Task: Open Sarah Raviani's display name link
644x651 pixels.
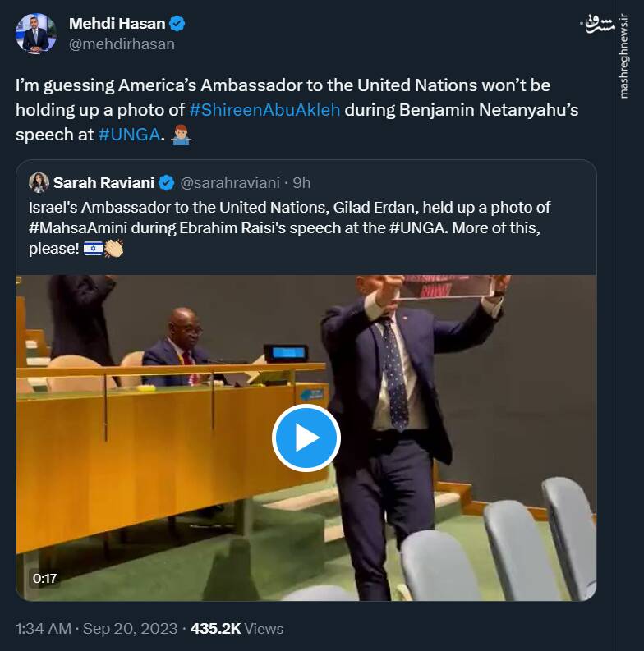Action: tap(103, 182)
